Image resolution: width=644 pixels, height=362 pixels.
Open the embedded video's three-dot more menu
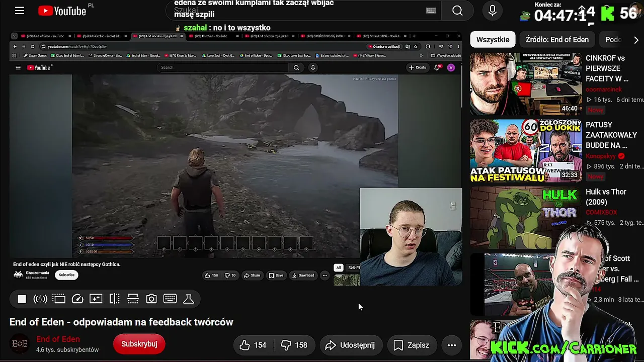pyautogui.click(x=325, y=276)
